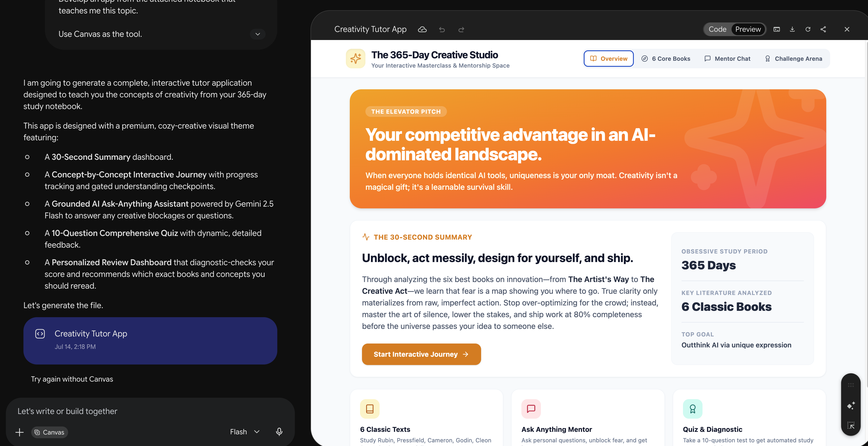The image size is (868, 446).
Task: Click the award icon on Quiz & Diagnostic card
Action: coord(692,409)
